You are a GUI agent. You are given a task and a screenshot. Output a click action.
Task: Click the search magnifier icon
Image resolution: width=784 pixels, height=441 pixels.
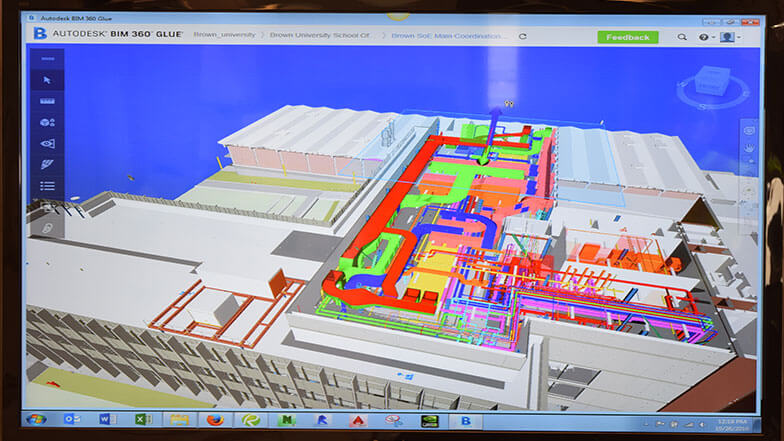[x=682, y=37]
